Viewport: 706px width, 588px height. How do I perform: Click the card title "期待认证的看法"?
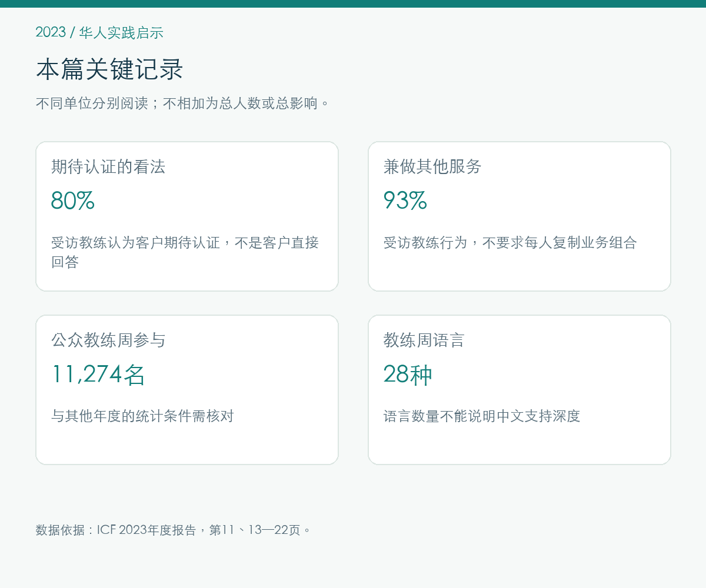tap(108, 167)
